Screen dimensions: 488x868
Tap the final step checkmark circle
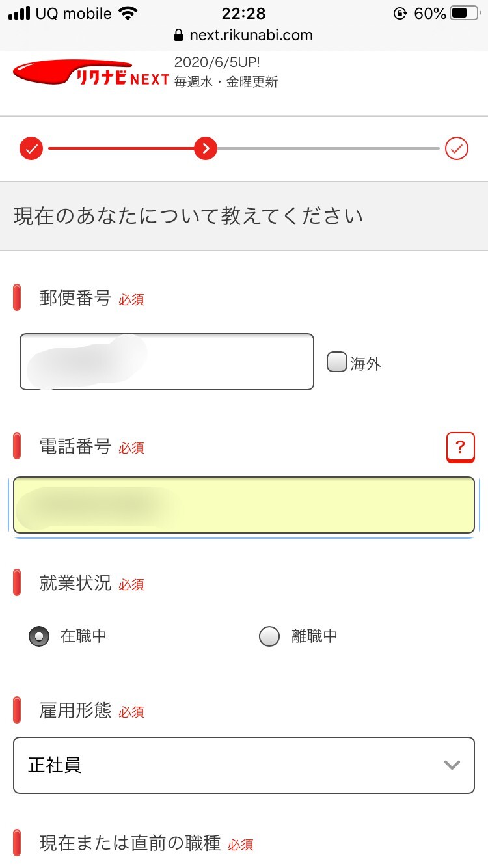pyautogui.click(x=457, y=149)
